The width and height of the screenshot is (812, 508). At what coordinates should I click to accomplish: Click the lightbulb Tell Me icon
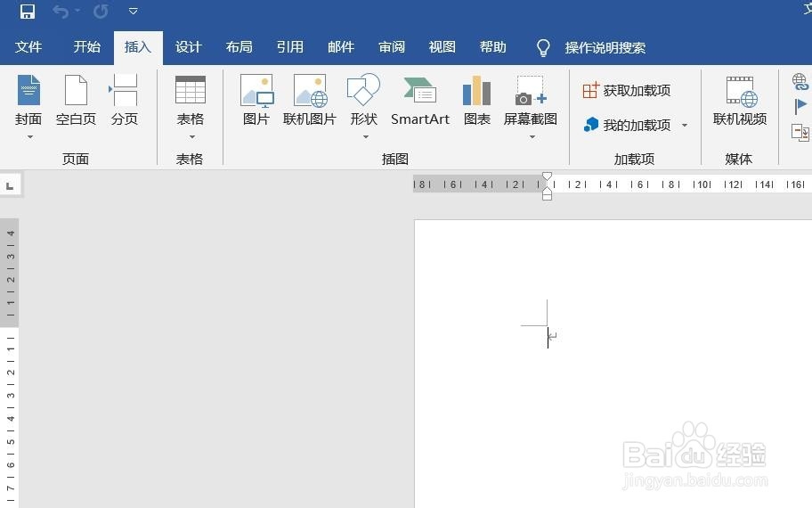543,48
